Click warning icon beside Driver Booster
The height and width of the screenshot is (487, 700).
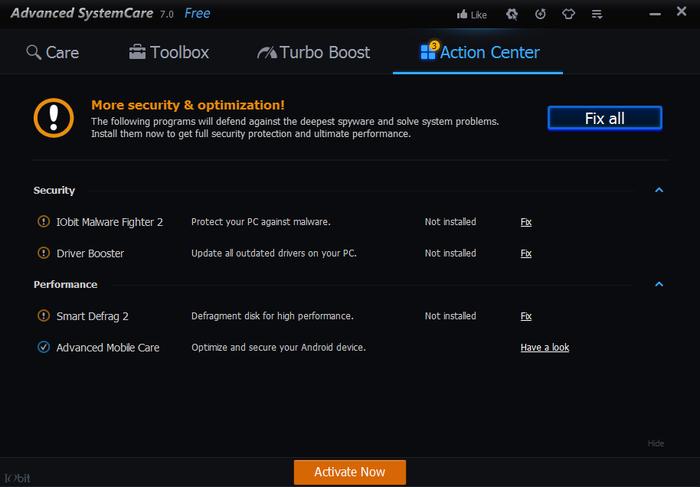coord(43,253)
